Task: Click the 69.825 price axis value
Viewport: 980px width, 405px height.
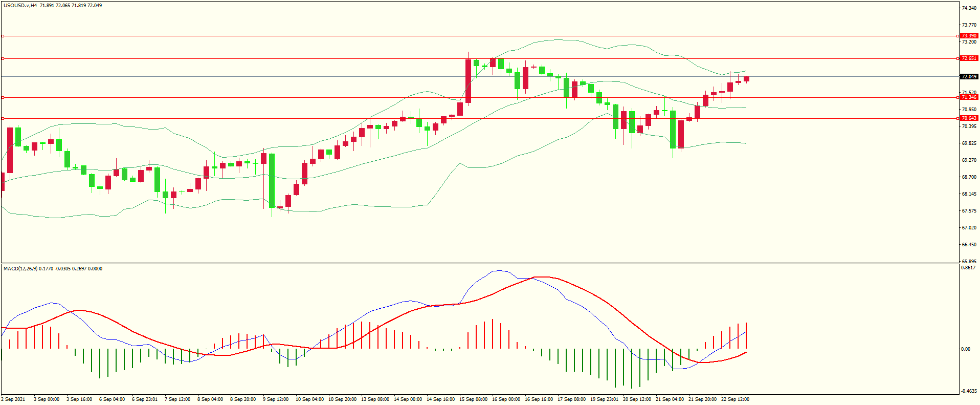Action: click(969, 143)
